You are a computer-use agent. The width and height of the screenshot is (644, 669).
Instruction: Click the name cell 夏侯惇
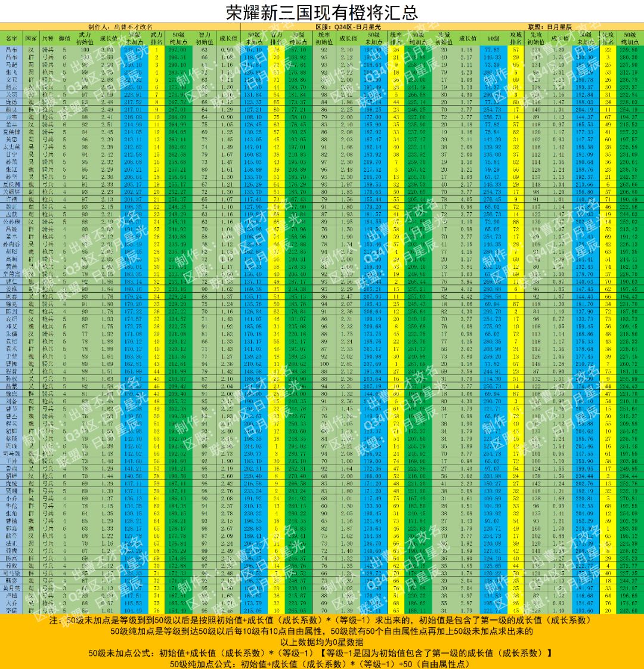pos(11,132)
